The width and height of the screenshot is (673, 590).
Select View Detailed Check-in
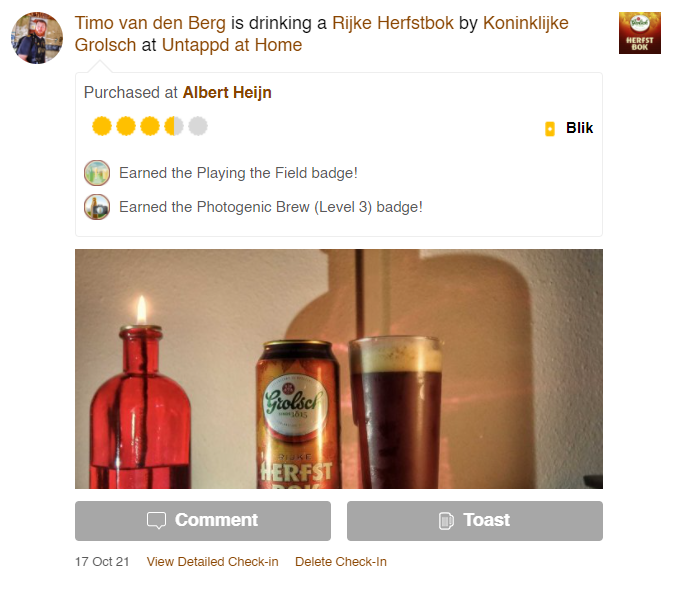(x=212, y=562)
